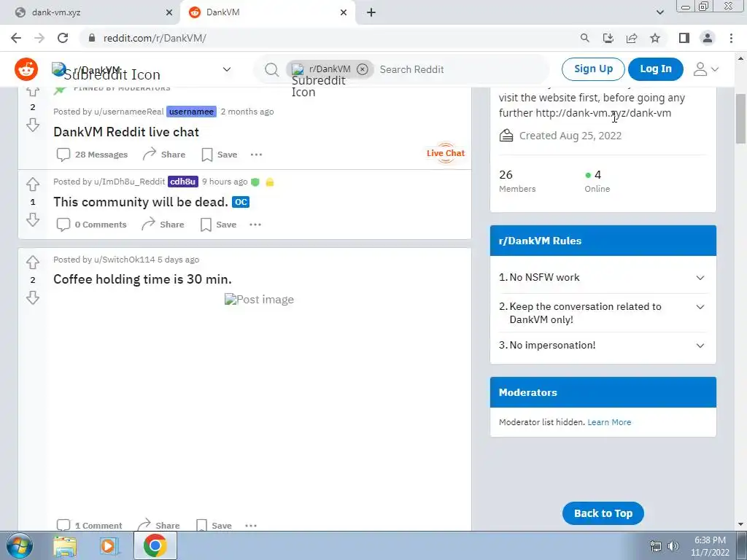Click the install app icon in address bar
The width and height of the screenshot is (747, 560).
pos(608,38)
